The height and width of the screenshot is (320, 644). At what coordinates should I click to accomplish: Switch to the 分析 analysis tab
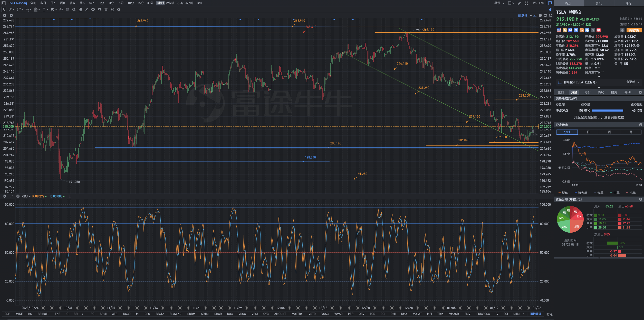point(587,92)
